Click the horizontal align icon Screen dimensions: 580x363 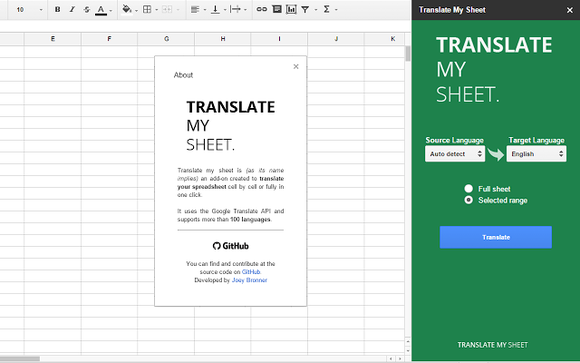click(x=195, y=10)
